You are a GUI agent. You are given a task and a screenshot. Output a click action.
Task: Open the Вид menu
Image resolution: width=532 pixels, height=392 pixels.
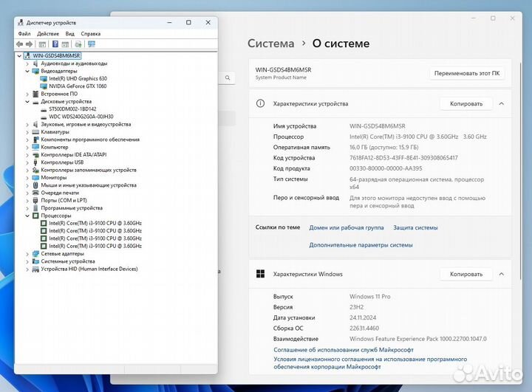70,34
